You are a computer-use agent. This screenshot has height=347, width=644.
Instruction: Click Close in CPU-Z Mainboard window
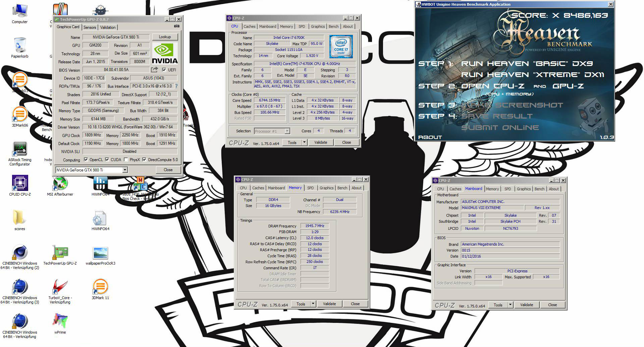tap(552, 305)
